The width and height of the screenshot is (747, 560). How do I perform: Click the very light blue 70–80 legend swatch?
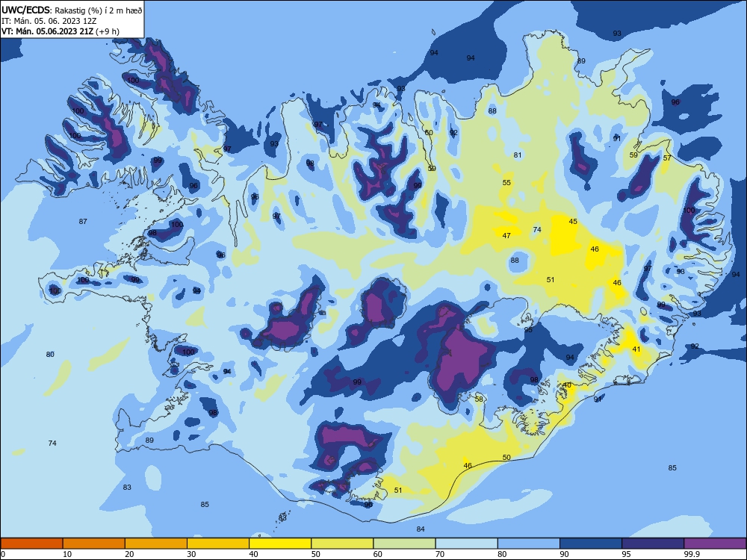point(466,544)
